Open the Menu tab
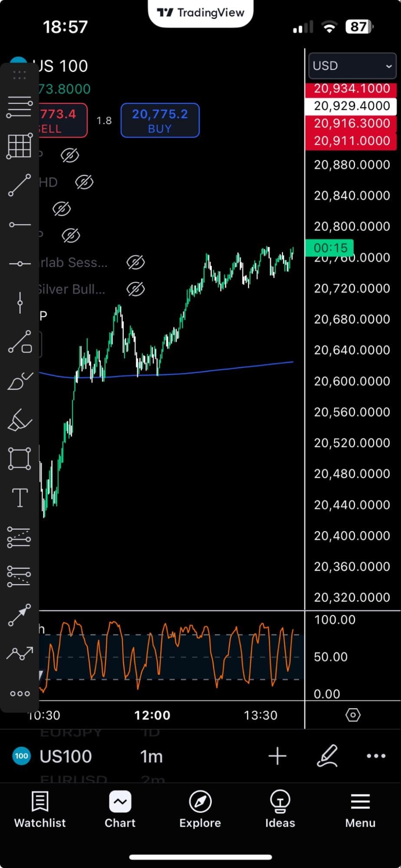This screenshot has height=868, width=401. click(x=360, y=809)
